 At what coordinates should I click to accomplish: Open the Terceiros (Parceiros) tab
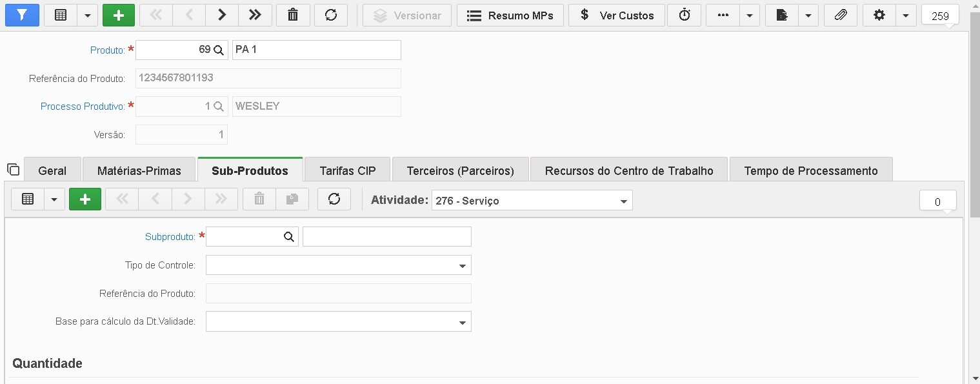tap(461, 170)
